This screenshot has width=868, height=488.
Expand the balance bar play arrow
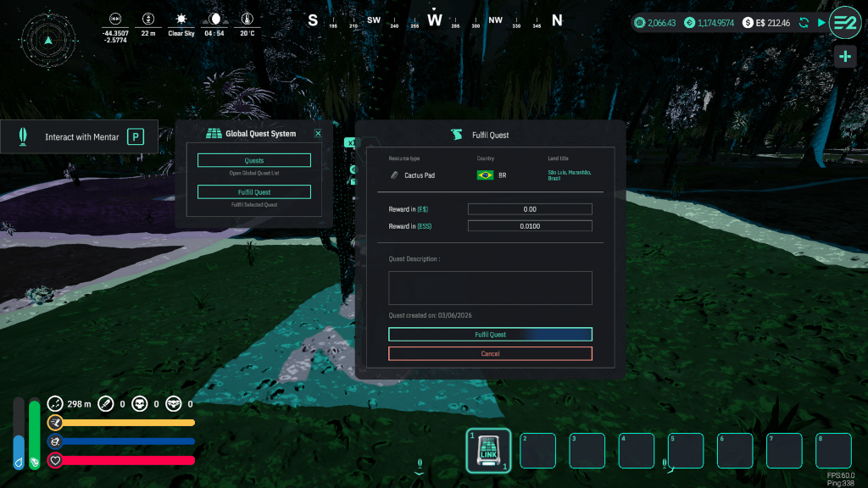point(821,23)
